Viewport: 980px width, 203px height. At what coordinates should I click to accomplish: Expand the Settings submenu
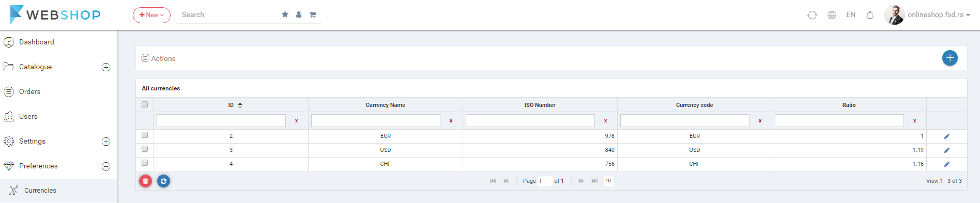tap(106, 142)
